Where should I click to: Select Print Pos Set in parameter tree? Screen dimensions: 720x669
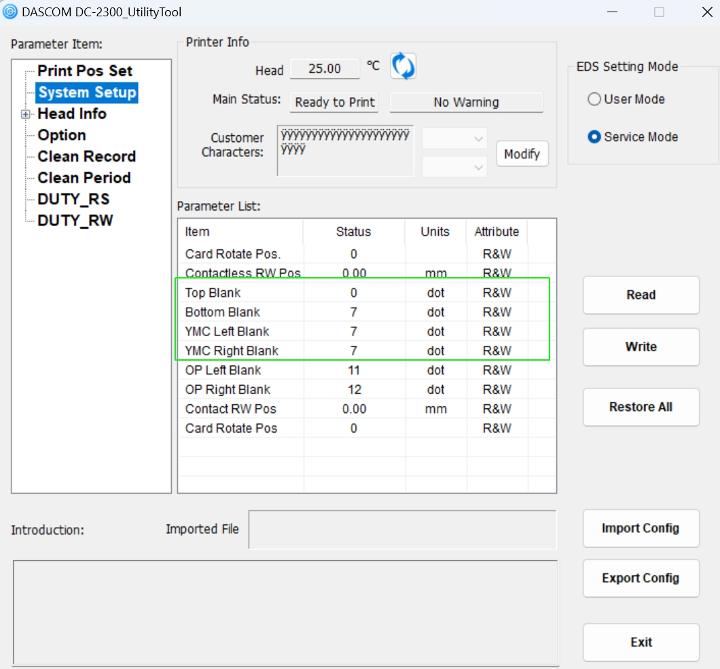(85, 71)
